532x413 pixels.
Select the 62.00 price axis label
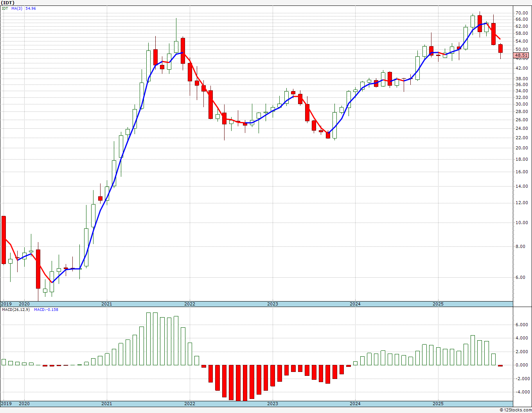click(522, 26)
